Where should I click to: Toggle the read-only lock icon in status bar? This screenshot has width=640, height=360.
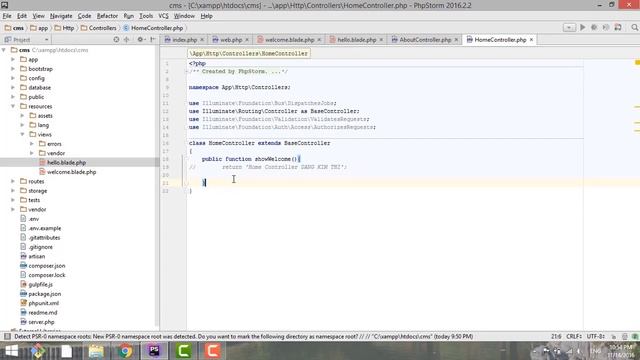[613, 337]
